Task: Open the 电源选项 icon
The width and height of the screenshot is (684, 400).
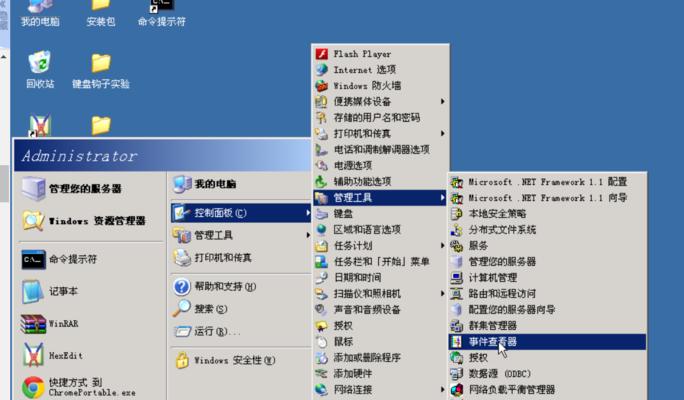Action: click(x=322, y=166)
